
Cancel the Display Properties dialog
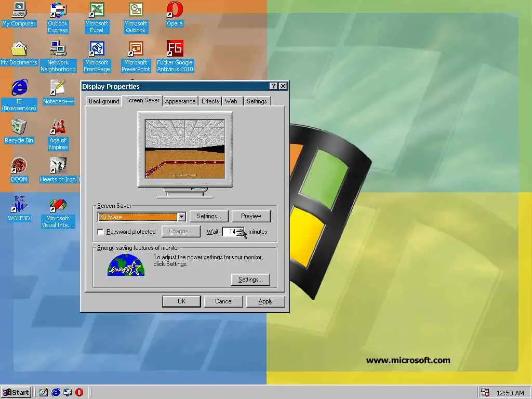223,301
